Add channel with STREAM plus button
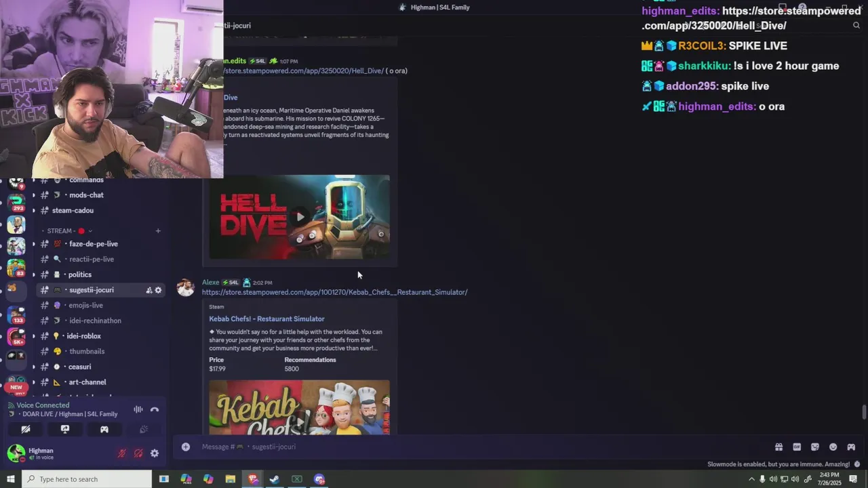Image resolution: width=868 pixels, height=488 pixels. (x=158, y=231)
